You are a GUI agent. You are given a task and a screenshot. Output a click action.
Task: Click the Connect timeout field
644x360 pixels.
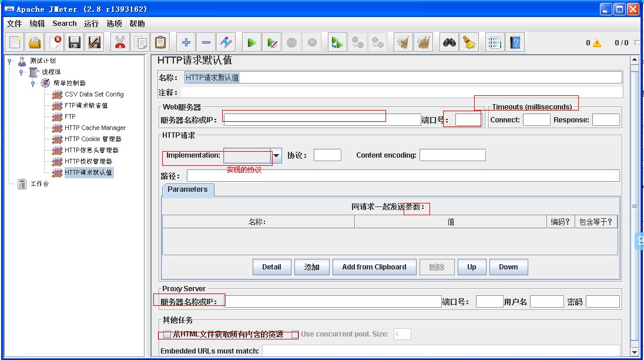click(x=536, y=120)
